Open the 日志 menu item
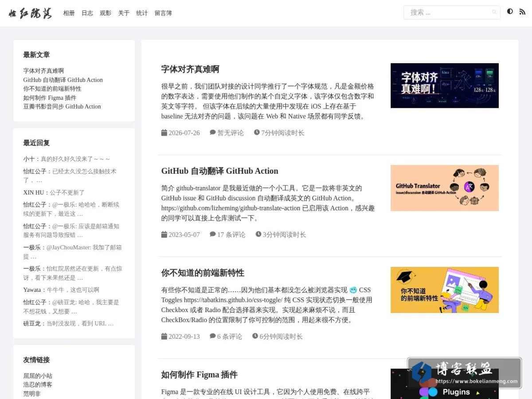 [x=87, y=13]
